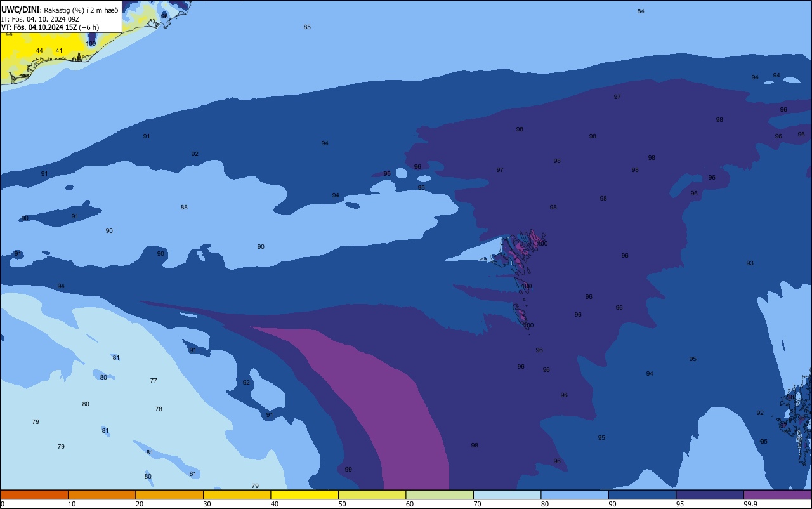812x509 pixels.
Task: Pick the purple legend swatch above 99.9
Action: pyautogui.click(x=777, y=494)
